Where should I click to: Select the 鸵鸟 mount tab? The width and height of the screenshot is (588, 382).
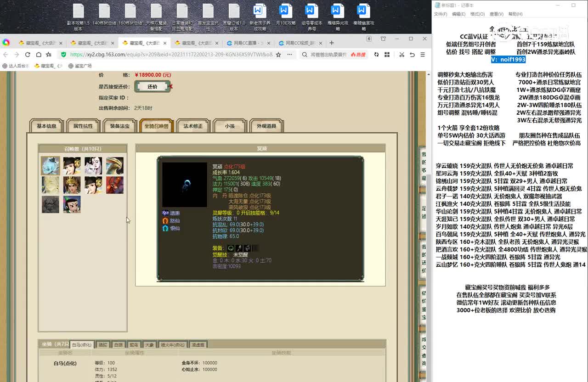coord(134,345)
